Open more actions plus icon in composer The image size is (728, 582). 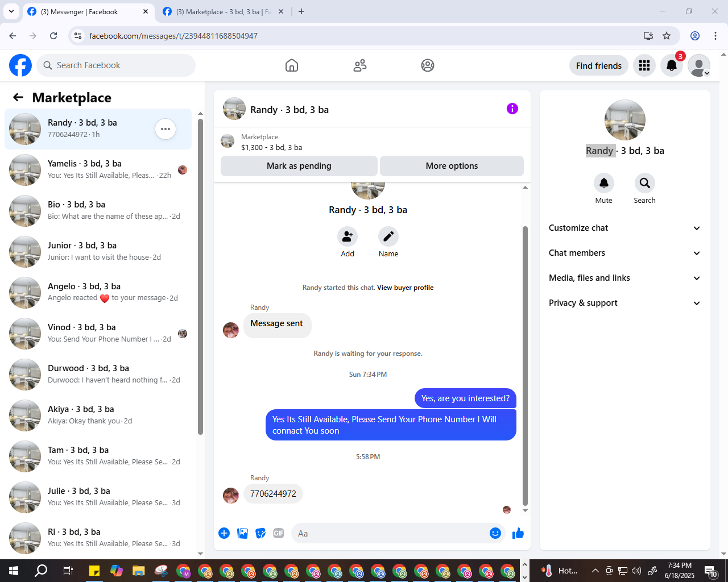[224, 533]
